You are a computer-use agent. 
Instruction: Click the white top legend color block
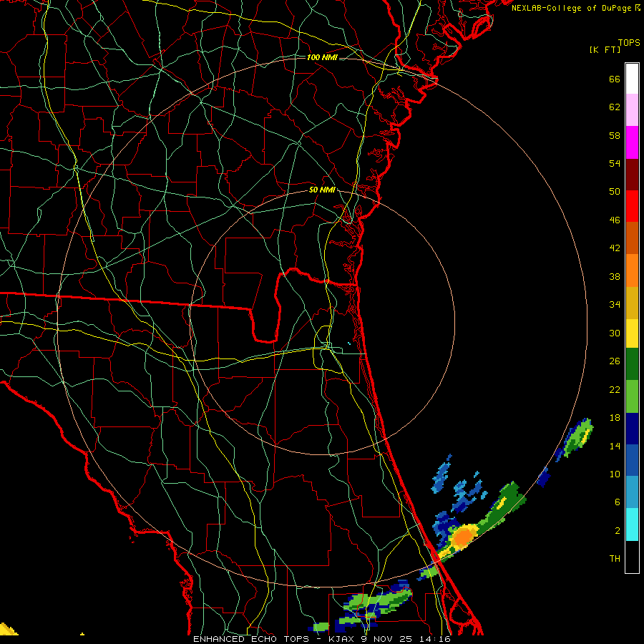pos(632,79)
